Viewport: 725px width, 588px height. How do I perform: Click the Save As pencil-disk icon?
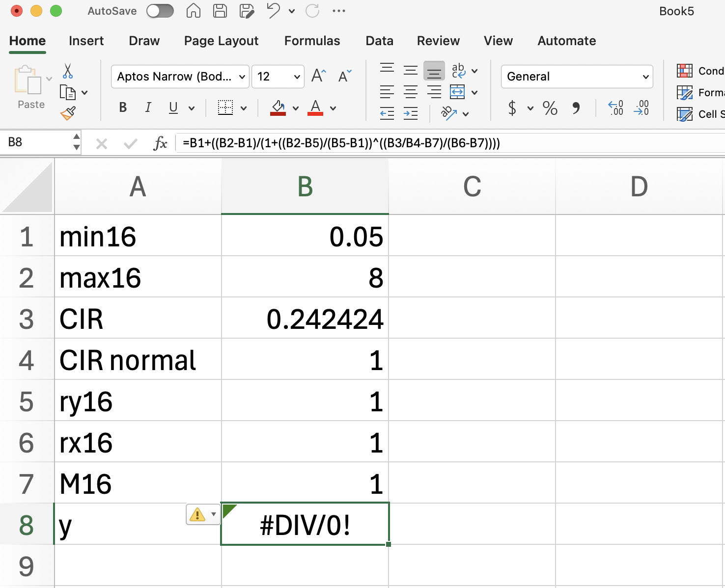pyautogui.click(x=247, y=11)
